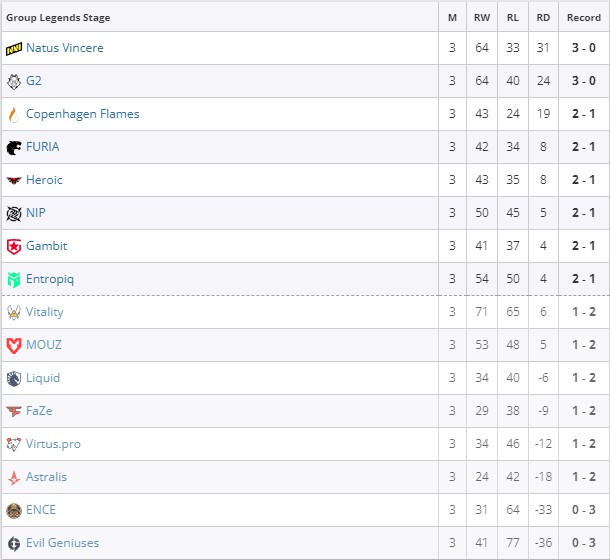Screen dimensions: 610x560
Task: Click the NIP team logo icon
Action: (13, 213)
